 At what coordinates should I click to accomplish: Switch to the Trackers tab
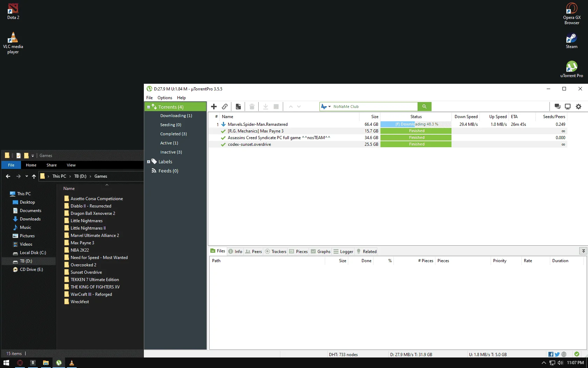point(276,251)
